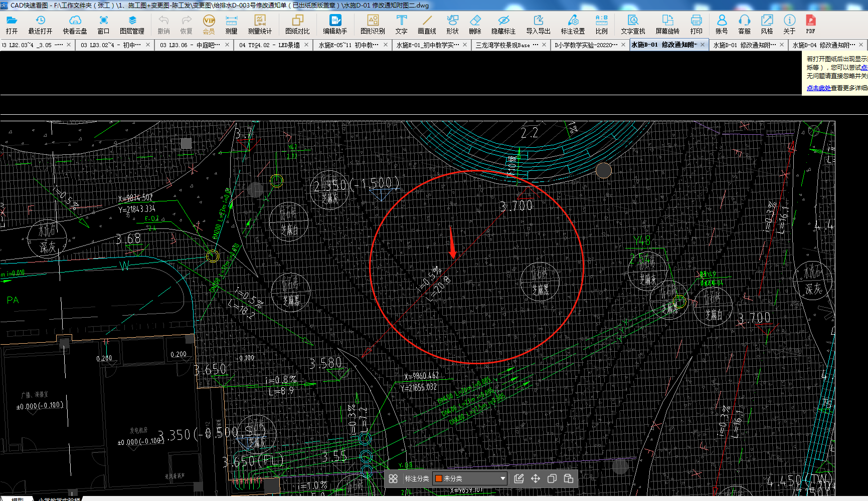Rotate the view with 屏幕旋转
Image resolution: width=868 pixels, height=501 pixels.
click(x=667, y=25)
